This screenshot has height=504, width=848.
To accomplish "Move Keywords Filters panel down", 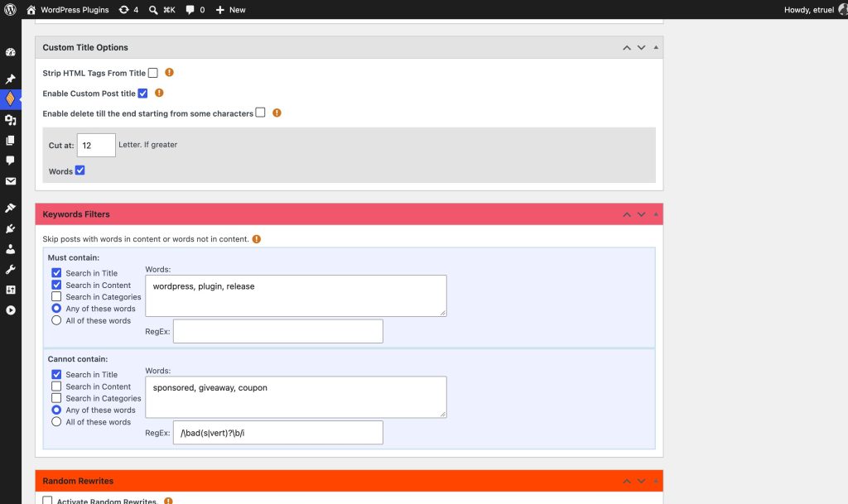I will [642, 214].
